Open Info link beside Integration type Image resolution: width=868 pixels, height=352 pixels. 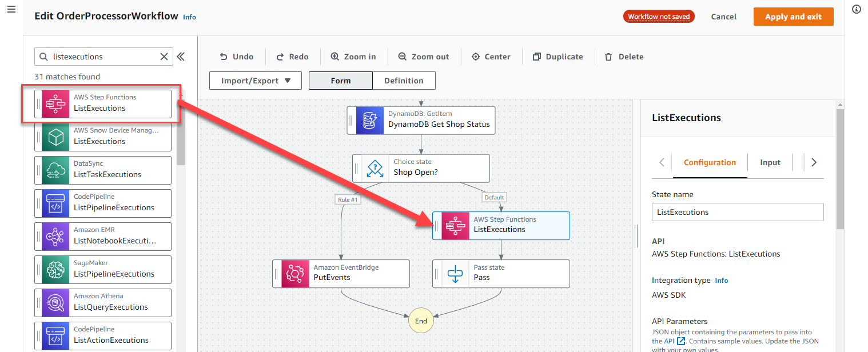pyautogui.click(x=722, y=281)
